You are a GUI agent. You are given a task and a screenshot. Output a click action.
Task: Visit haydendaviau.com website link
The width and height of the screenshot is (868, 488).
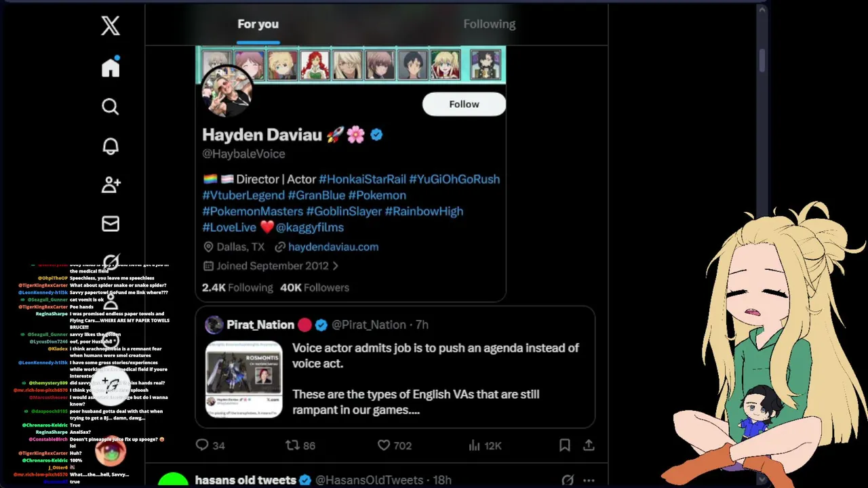point(333,247)
